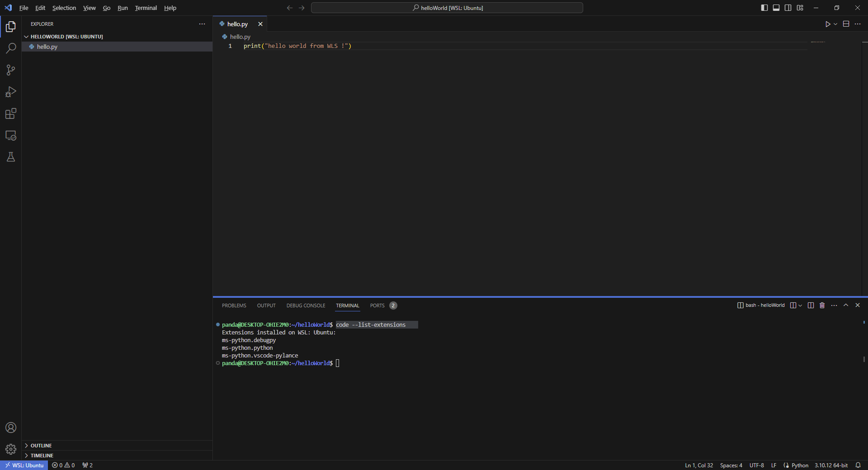Screen dimensions: 868x470
Task: Open Customize Layout options
Action: pyautogui.click(x=800, y=8)
